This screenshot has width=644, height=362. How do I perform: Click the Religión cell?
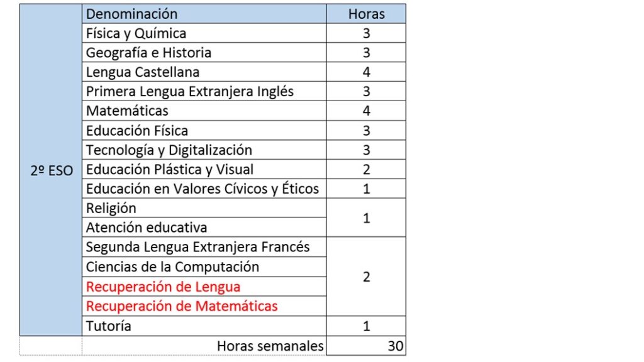click(x=111, y=208)
